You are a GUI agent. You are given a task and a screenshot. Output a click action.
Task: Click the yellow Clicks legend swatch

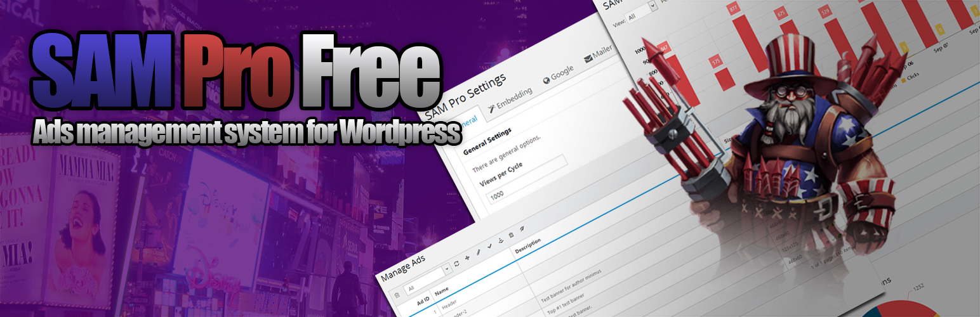click(x=903, y=81)
